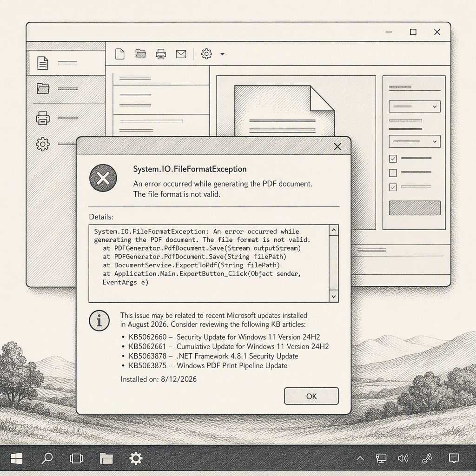Screen dimensions: 476x476
Task: Click the new document toolbar icon
Action: 120,54
